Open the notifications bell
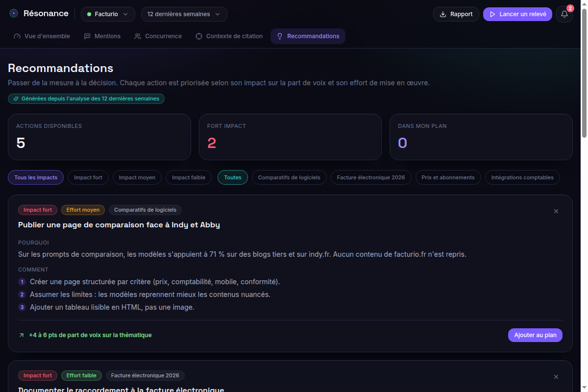588x392 pixels. click(x=564, y=14)
